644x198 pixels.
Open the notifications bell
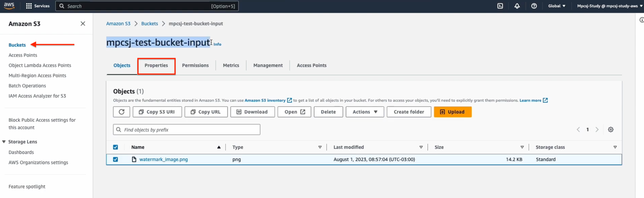click(517, 6)
